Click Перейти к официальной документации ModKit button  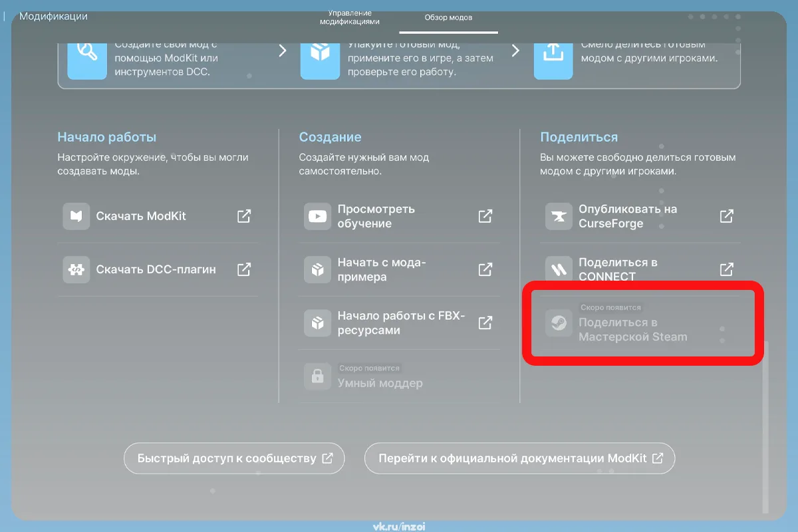[x=520, y=458]
